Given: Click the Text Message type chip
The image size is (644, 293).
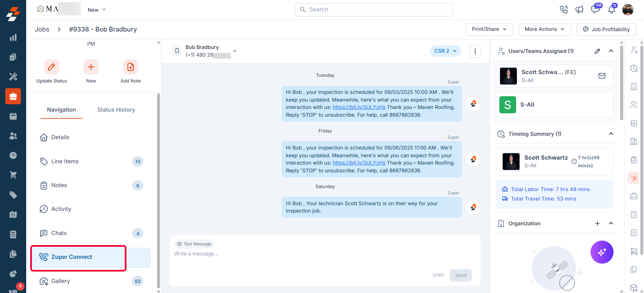Looking at the screenshot, I should [x=194, y=244].
